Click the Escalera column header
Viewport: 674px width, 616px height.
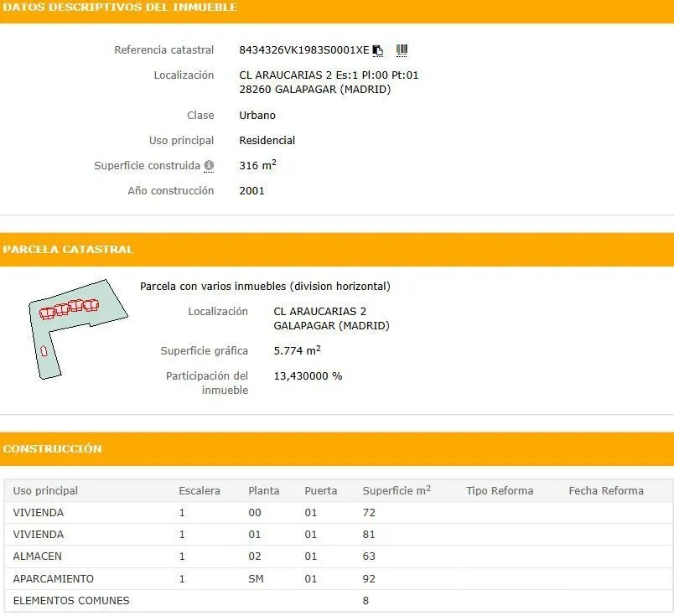pos(199,491)
